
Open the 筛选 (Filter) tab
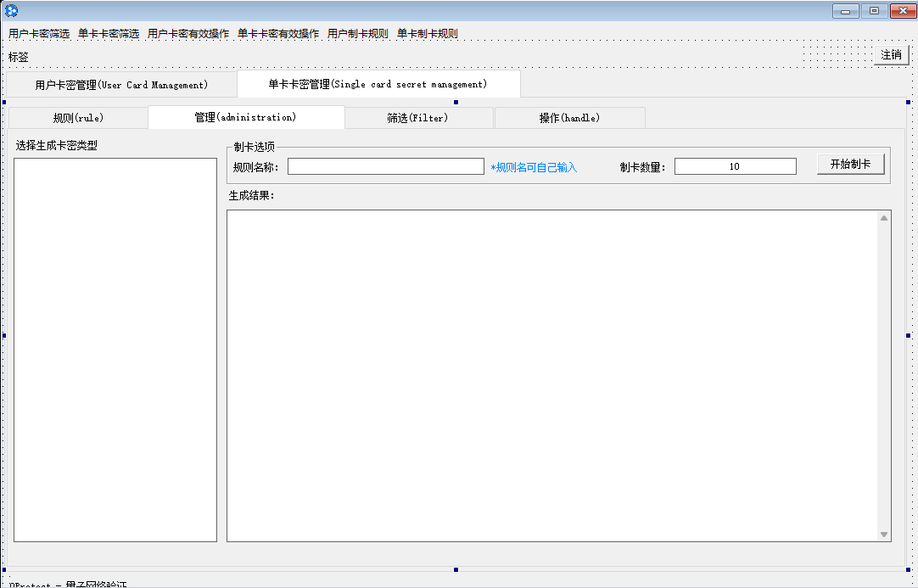click(418, 118)
